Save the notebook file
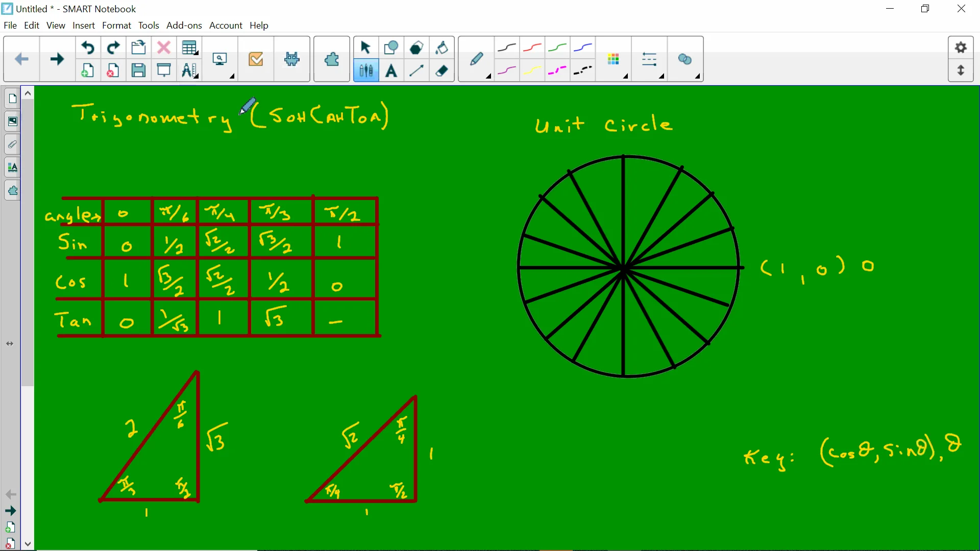The width and height of the screenshot is (980, 551). coord(138,70)
